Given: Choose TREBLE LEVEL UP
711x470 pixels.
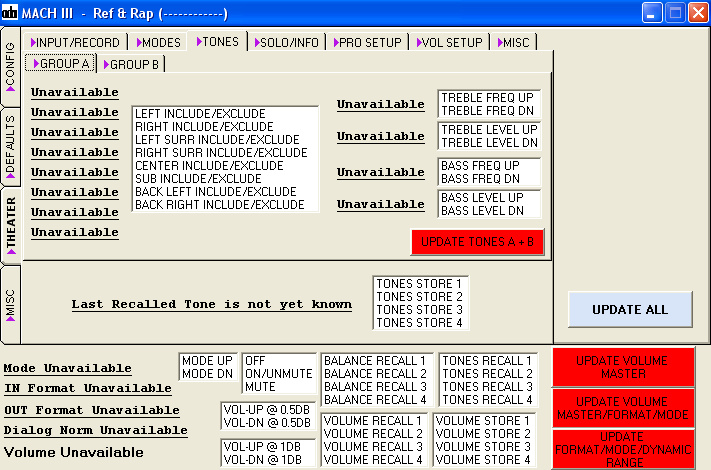Looking at the screenshot, I should (x=489, y=130).
